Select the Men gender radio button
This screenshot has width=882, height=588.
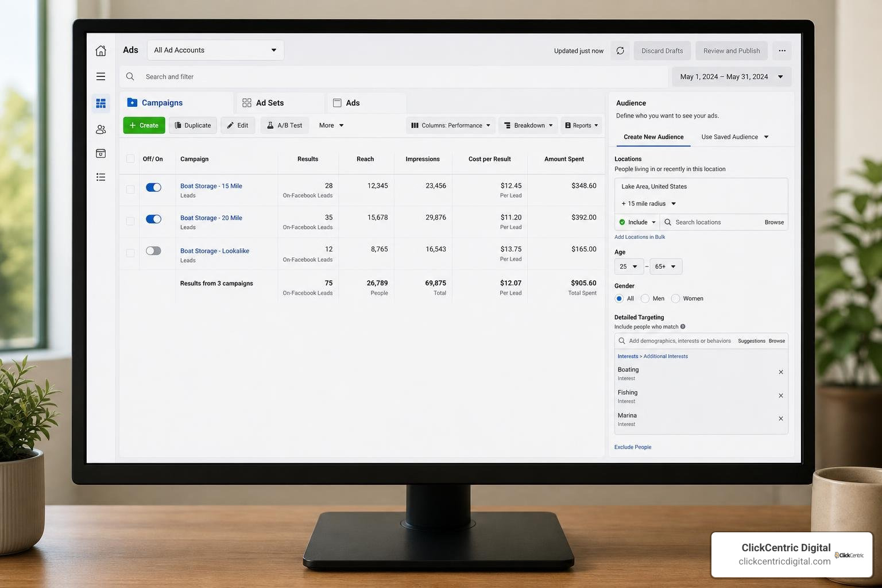tap(645, 299)
